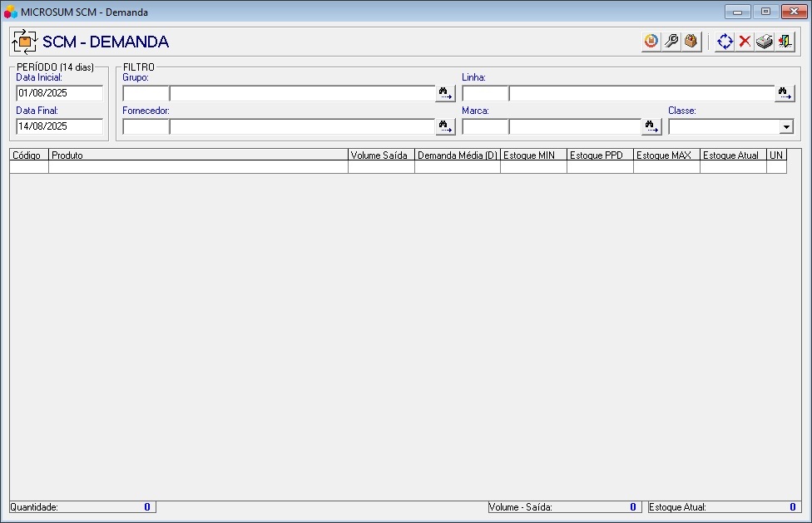Click the Demanda Média (D) column header
812x523 pixels.
coord(457,155)
